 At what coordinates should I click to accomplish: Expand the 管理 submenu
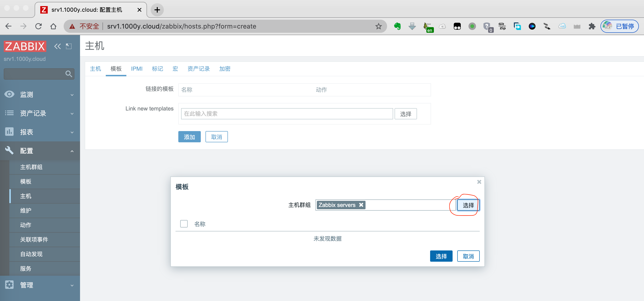tap(72, 285)
